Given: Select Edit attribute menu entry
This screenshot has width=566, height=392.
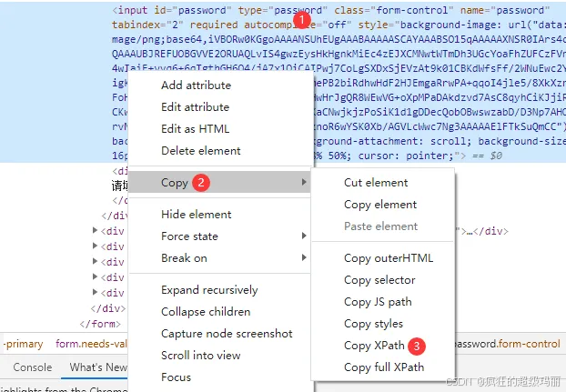Looking at the screenshot, I should click(196, 107).
